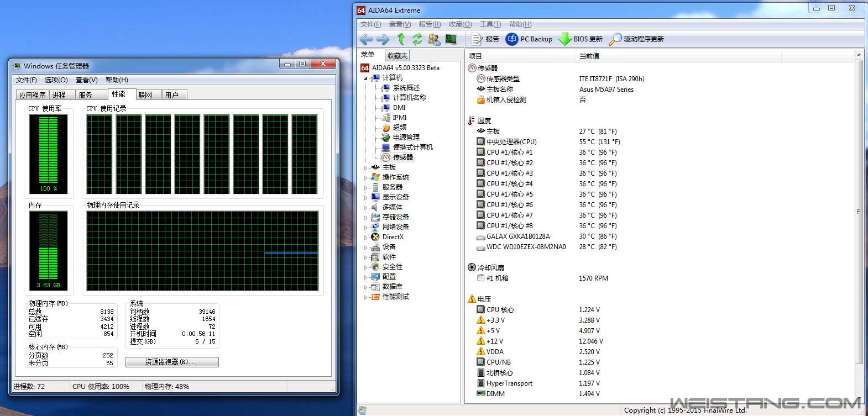Viewport: 868px width, 416px height.
Task: Select 电源管理 node in the tree
Action: coord(406,138)
